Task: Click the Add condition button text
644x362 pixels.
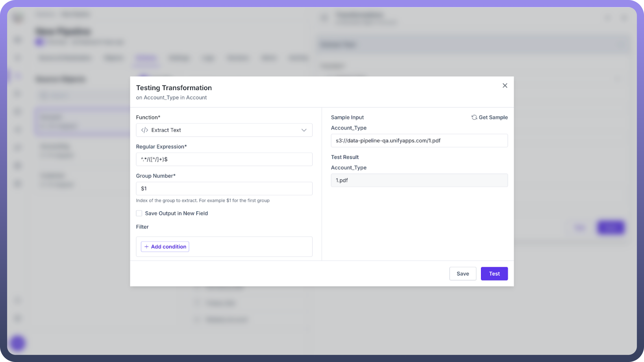Action: click(168, 247)
